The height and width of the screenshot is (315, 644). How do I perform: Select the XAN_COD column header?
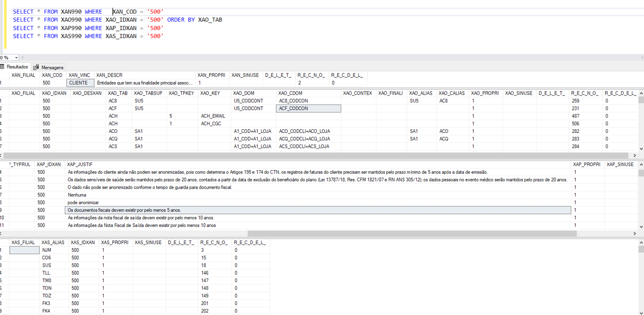click(52, 75)
